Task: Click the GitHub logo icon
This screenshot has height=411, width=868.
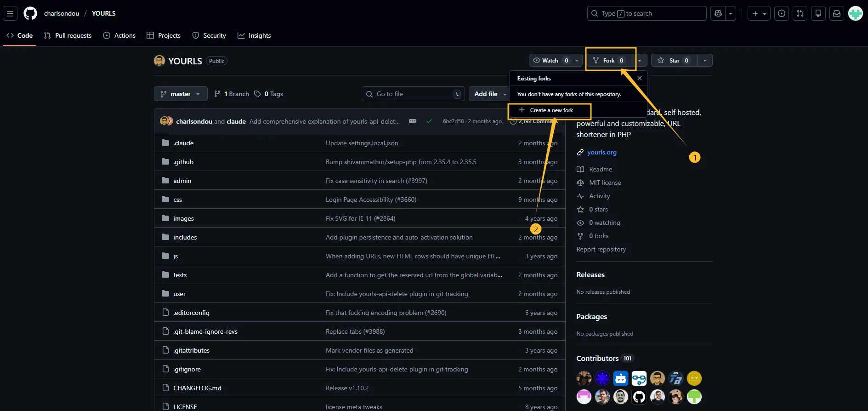Action: (30, 13)
